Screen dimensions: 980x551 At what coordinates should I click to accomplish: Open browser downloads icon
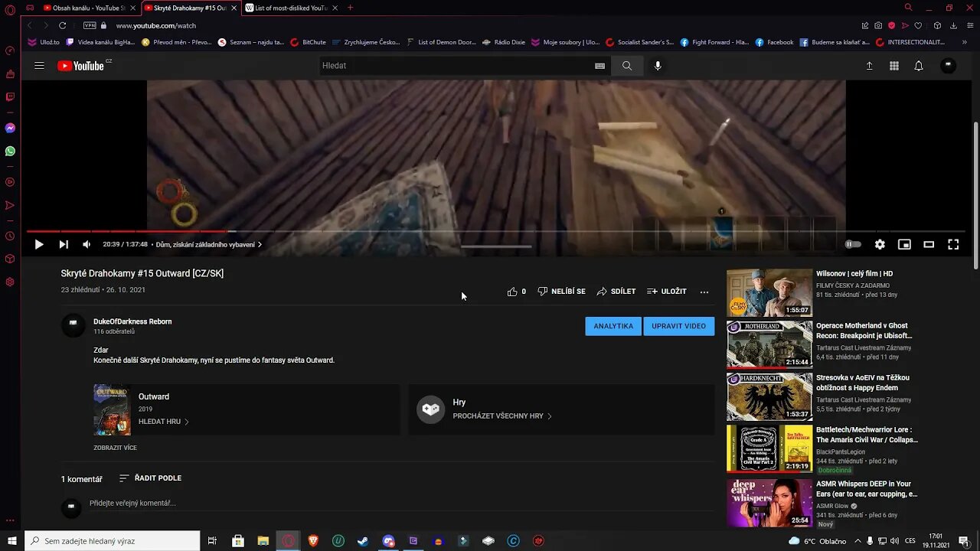coord(953,25)
